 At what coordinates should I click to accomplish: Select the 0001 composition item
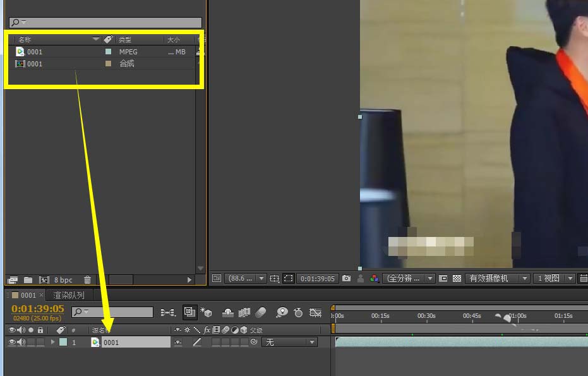[101, 64]
